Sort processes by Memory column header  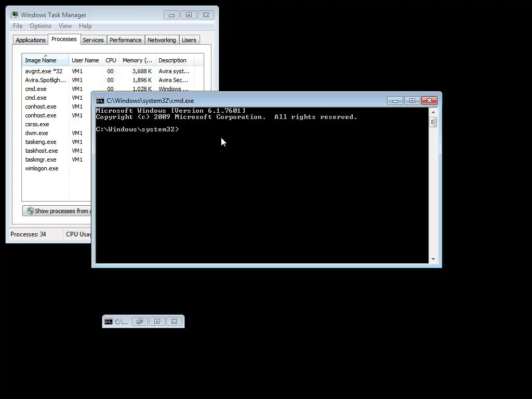(x=137, y=60)
